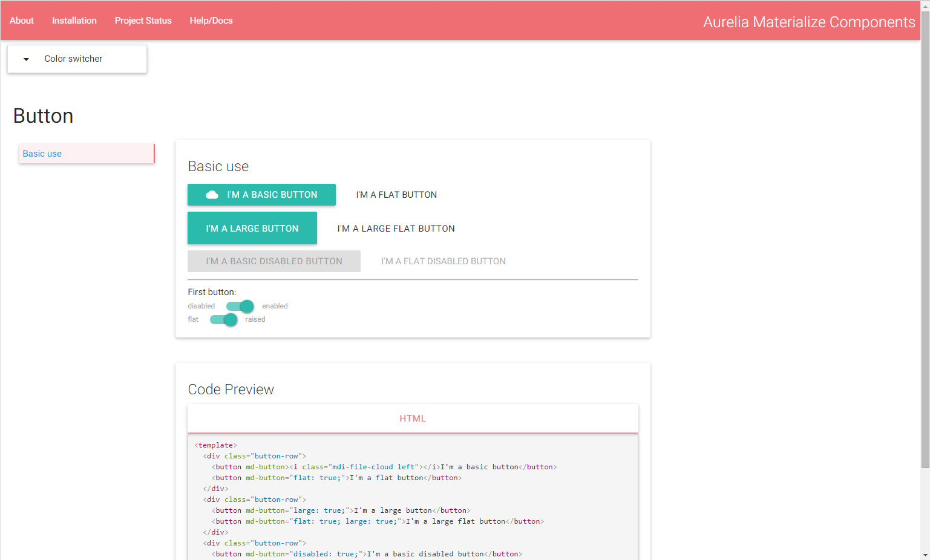The image size is (930, 560).
Task: Open the Help/Docs menu
Action: pyautogui.click(x=211, y=21)
